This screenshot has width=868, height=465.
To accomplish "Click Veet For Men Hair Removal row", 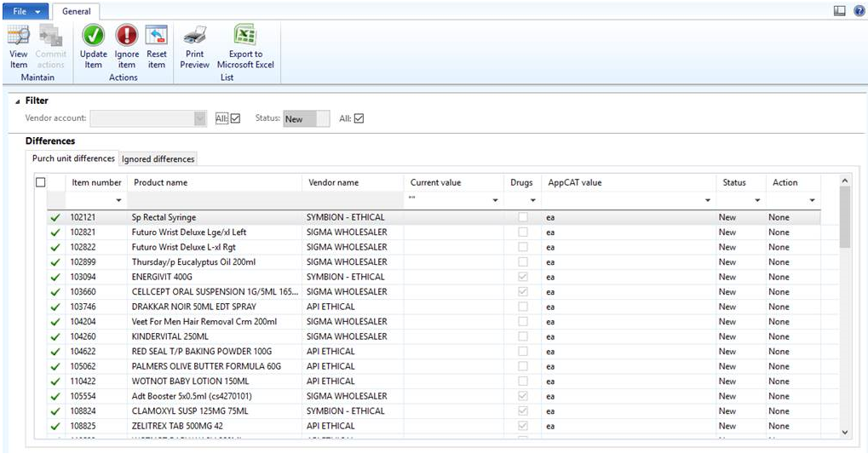I will pyautogui.click(x=433, y=322).
